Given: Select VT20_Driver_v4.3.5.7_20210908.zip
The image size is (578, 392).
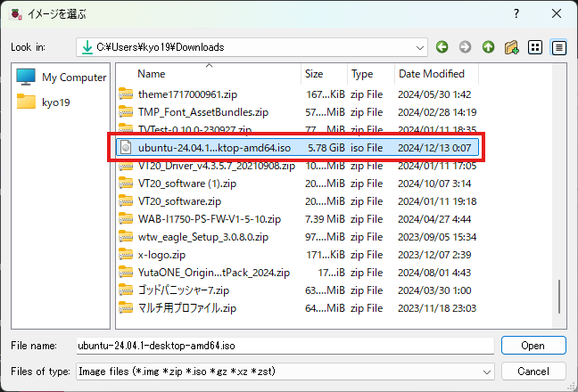Looking at the screenshot, I should (x=297, y=166).
